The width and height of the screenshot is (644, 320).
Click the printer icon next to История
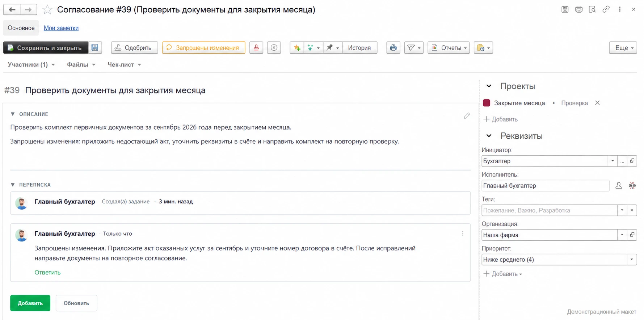pyautogui.click(x=393, y=48)
